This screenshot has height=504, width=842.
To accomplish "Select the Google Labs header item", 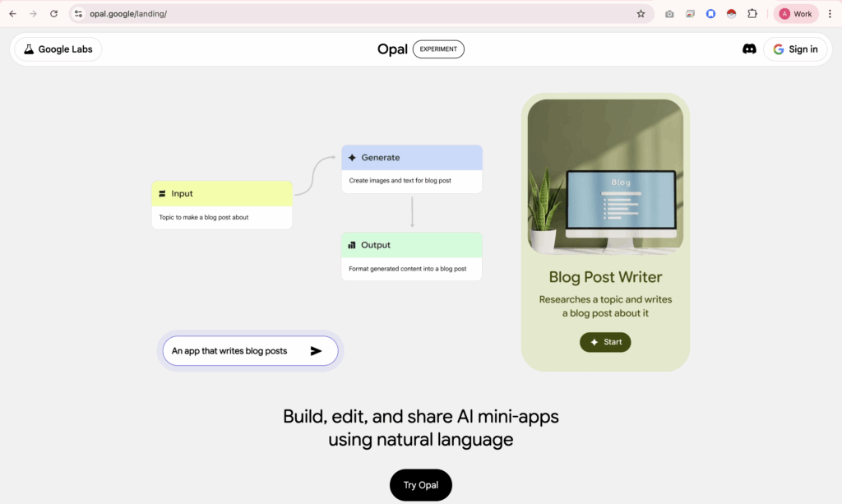I will [x=57, y=49].
